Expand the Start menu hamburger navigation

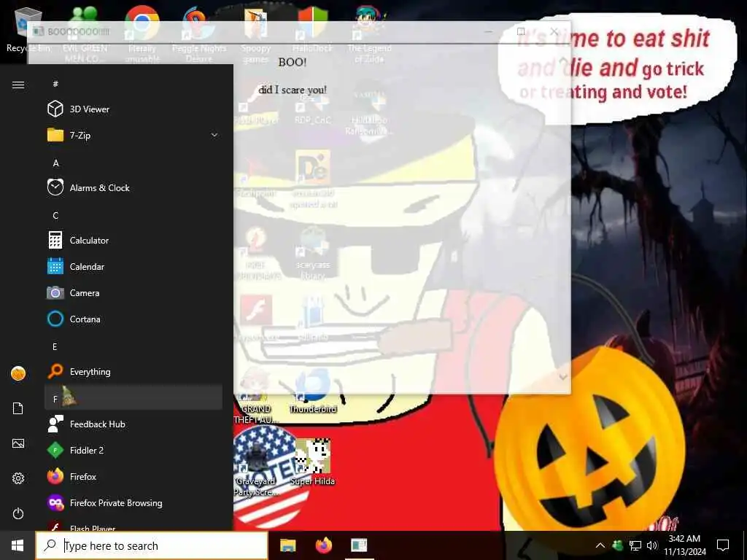click(x=18, y=85)
